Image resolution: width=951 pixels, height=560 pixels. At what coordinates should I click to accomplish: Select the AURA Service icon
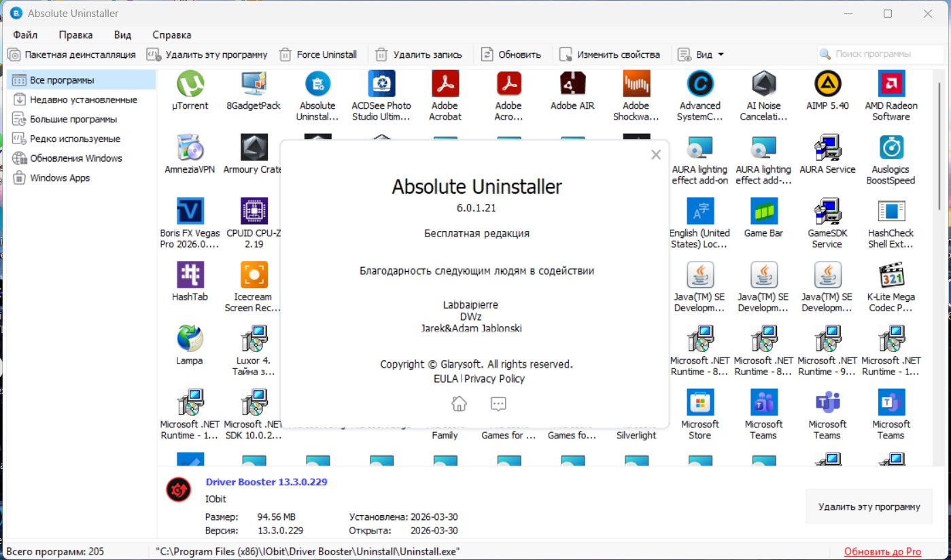click(827, 147)
